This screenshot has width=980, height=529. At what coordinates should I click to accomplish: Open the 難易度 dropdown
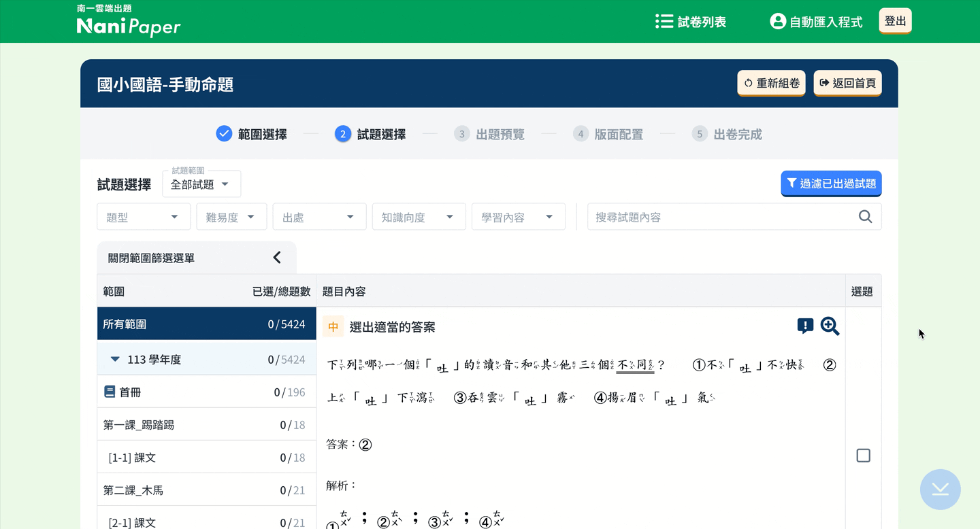coord(231,217)
